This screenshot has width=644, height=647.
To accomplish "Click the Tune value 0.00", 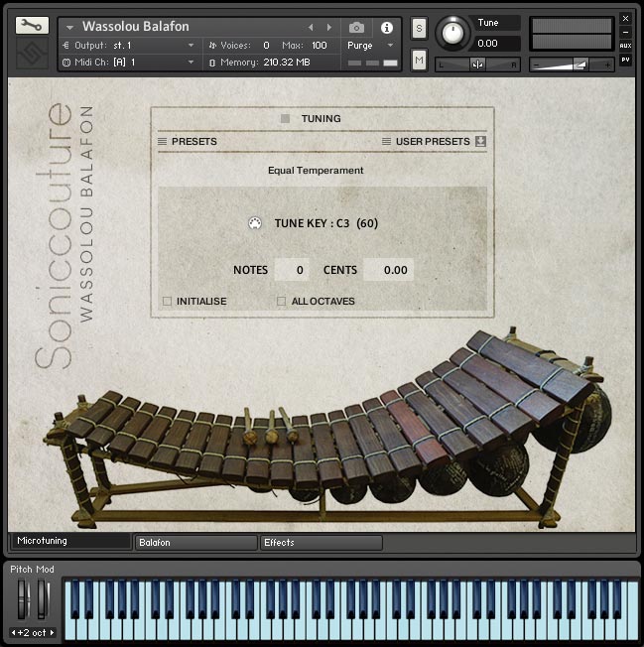I will pos(487,44).
